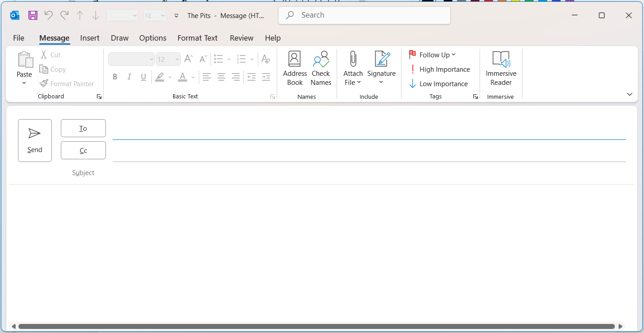Image resolution: width=644 pixels, height=333 pixels.
Task: Click the Cut scissors icon
Action: coord(44,55)
